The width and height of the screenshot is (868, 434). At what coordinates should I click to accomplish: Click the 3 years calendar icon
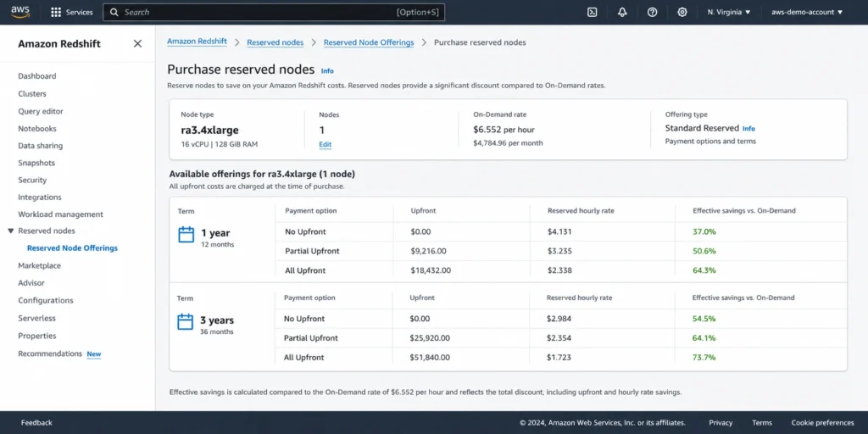coord(185,321)
